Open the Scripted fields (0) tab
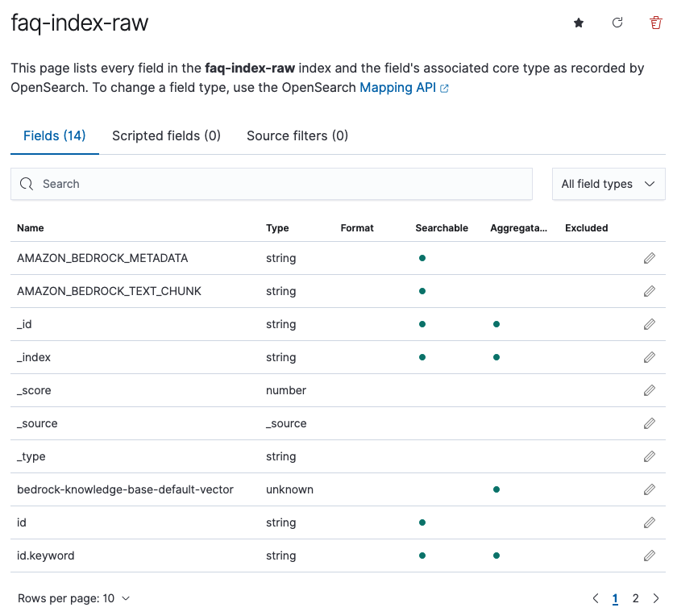The height and width of the screenshot is (616, 673). click(x=166, y=135)
